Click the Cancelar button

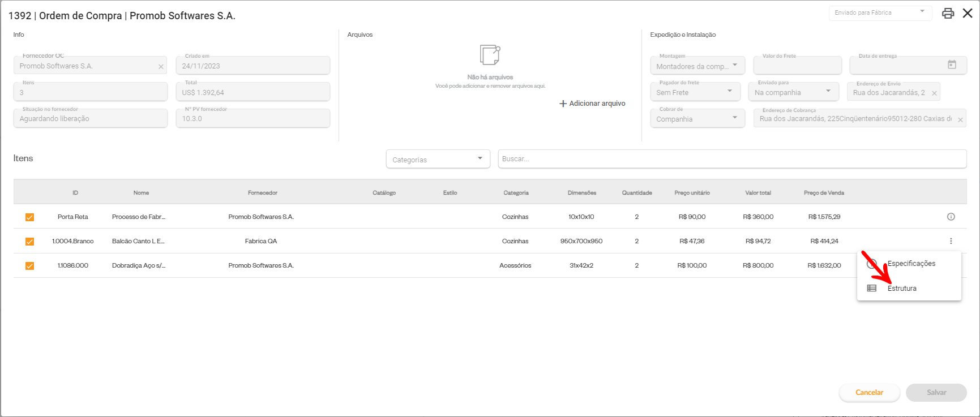(870, 393)
